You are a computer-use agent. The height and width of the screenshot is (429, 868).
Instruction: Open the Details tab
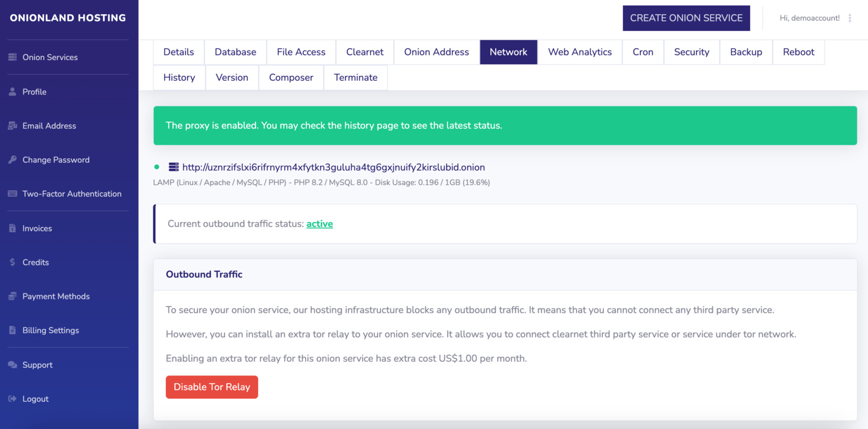[x=179, y=52]
